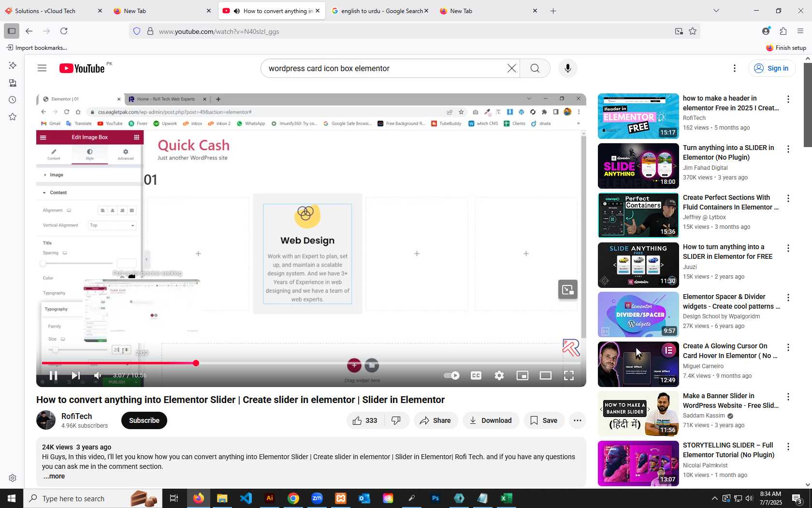This screenshot has width=812, height=508.
Task: Sign in to YouTube
Action: point(772,68)
